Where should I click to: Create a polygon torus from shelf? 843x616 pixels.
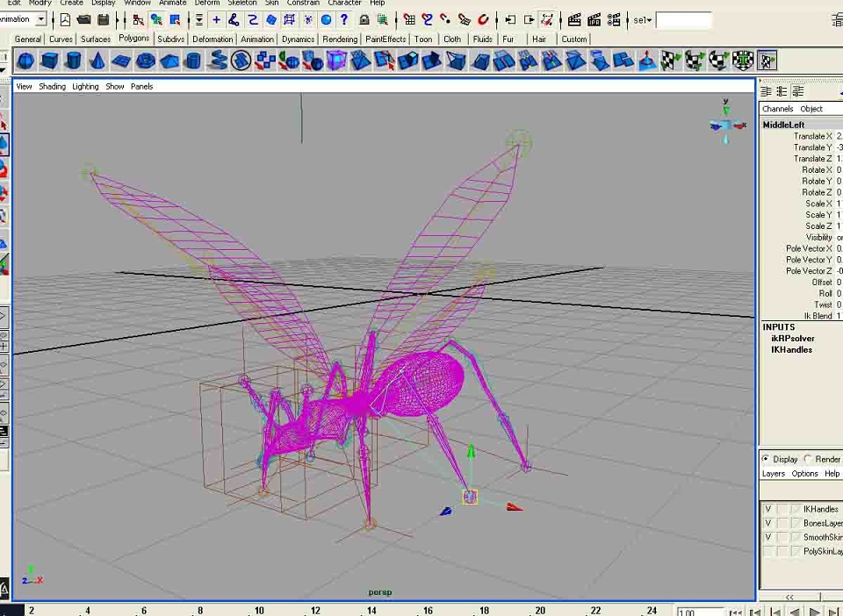(x=145, y=61)
